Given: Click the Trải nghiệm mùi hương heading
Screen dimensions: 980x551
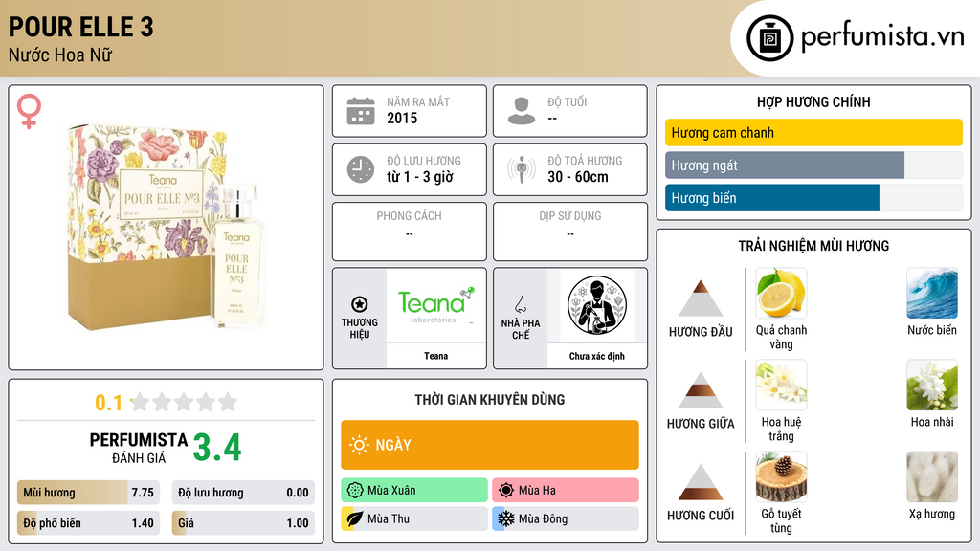Looking at the screenshot, I should pyautogui.click(x=813, y=246).
